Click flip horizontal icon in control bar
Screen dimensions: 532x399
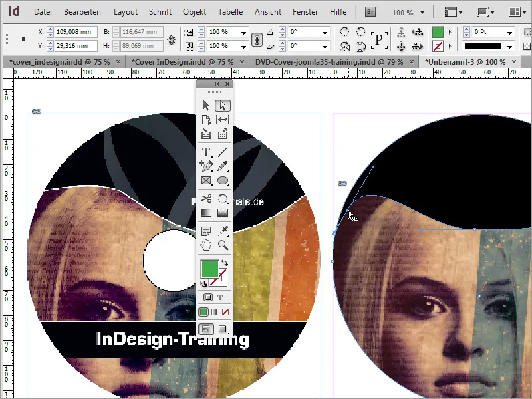pos(344,46)
